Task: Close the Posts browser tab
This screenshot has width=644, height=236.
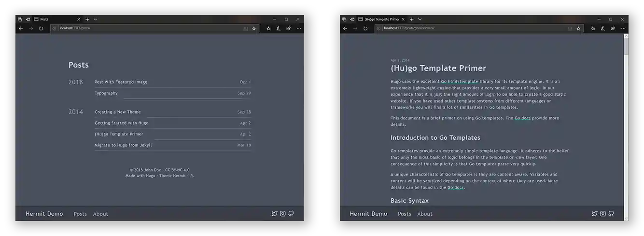Action: tap(79, 19)
